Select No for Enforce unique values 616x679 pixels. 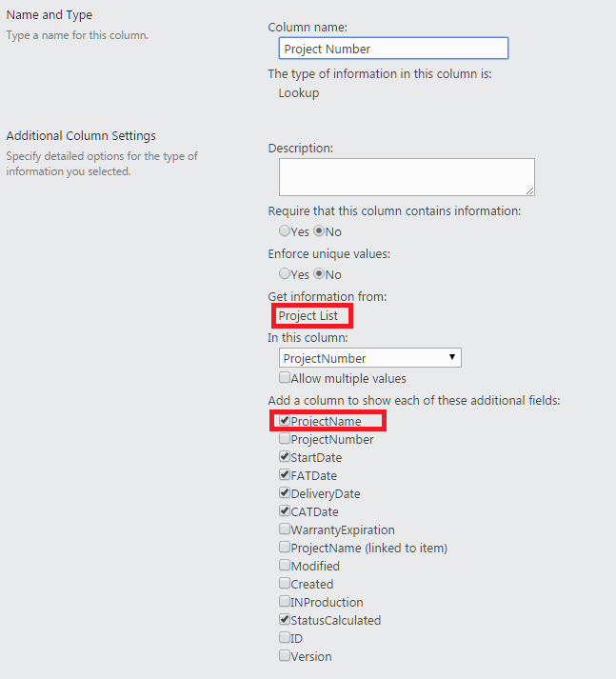(x=319, y=273)
